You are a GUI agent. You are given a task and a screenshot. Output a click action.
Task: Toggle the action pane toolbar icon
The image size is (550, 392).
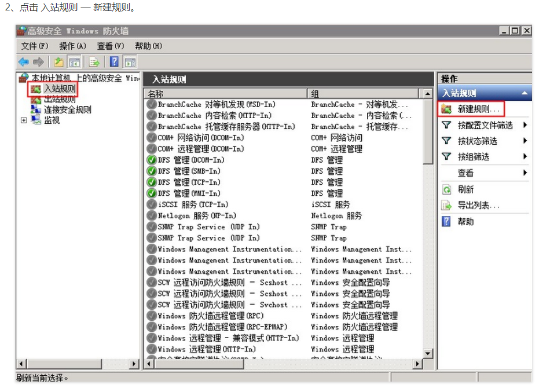pyautogui.click(x=130, y=62)
